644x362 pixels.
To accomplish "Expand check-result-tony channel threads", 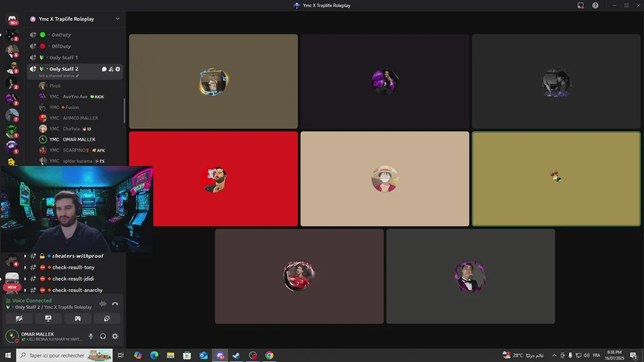I will (x=25, y=267).
